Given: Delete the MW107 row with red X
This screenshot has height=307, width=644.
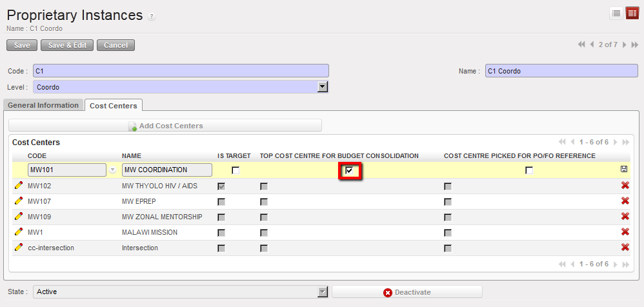Looking at the screenshot, I should [x=625, y=201].
